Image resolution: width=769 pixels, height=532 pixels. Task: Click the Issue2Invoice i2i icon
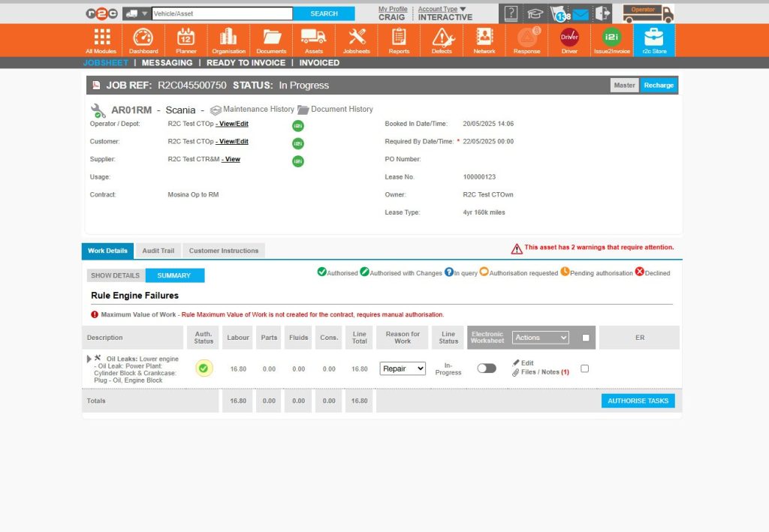coord(611,39)
